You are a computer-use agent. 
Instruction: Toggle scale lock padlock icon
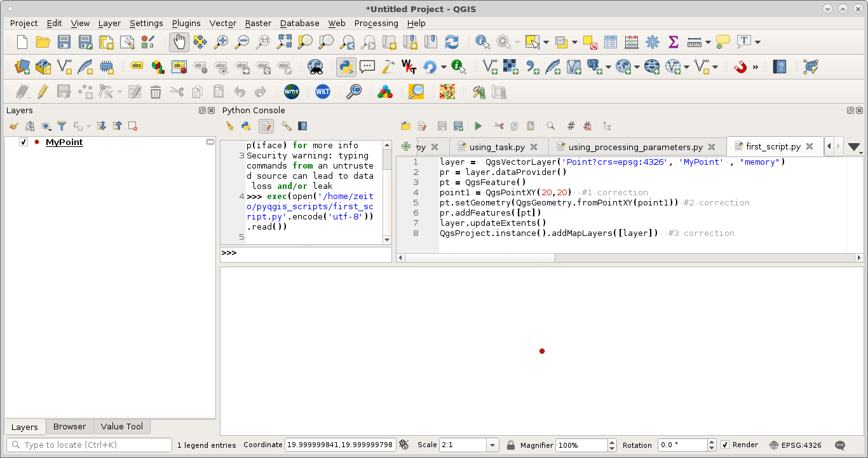click(511, 445)
